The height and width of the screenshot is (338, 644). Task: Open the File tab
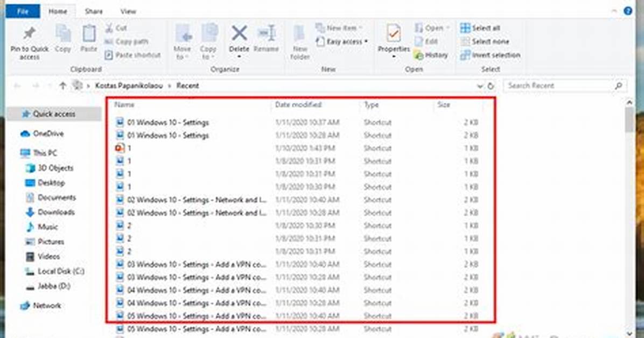click(23, 11)
